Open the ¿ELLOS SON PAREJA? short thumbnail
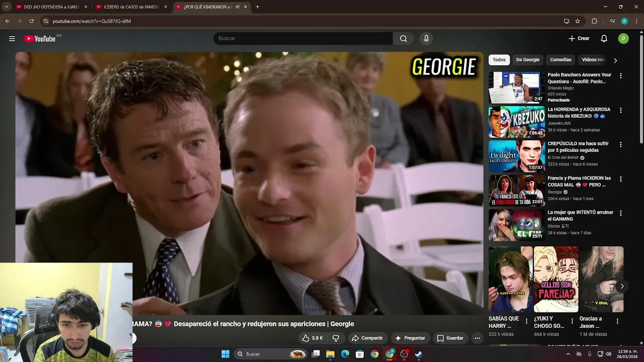 point(556,280)
